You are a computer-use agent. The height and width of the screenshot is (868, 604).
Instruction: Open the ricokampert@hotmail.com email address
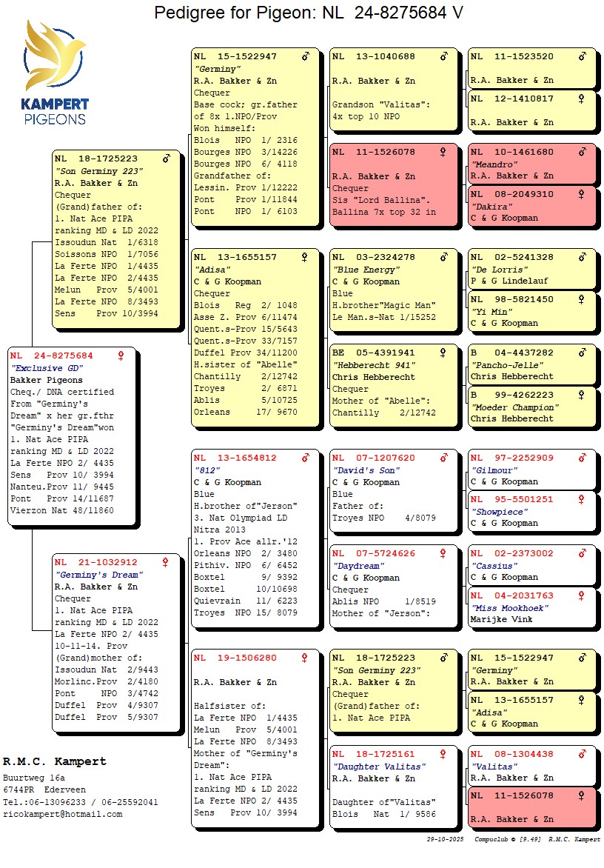62,814
